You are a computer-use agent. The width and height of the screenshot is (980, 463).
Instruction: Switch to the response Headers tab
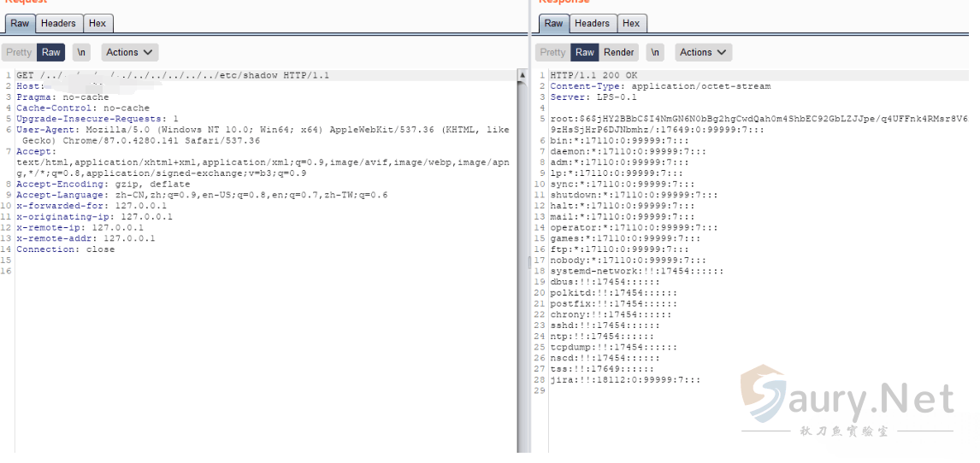tap(592, 23)
